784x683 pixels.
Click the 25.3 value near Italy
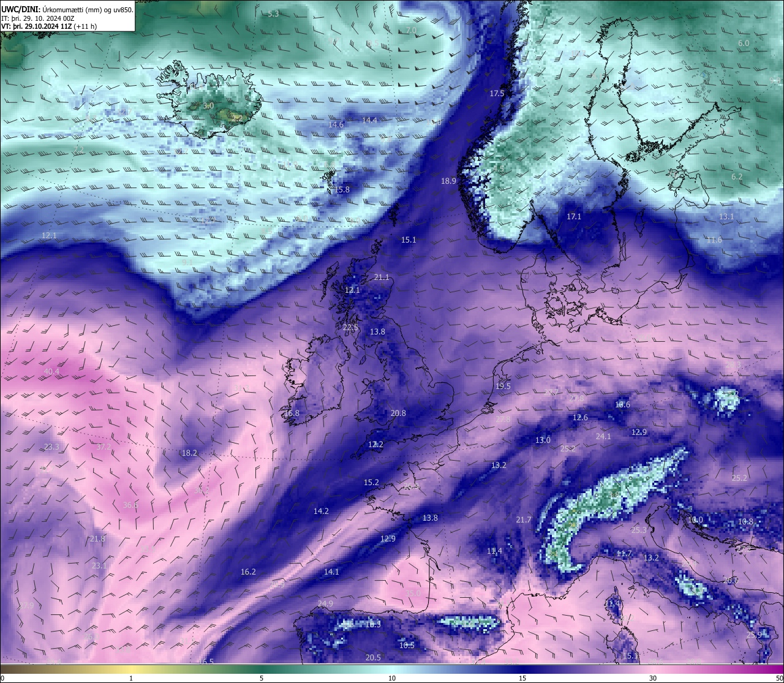tap(639, 530)
